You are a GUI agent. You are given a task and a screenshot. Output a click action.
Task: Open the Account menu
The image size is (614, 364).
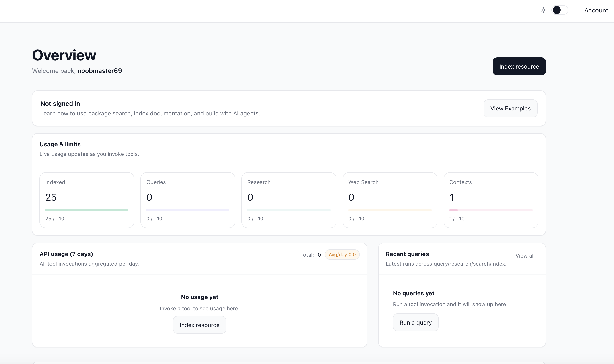coord(596,10)
